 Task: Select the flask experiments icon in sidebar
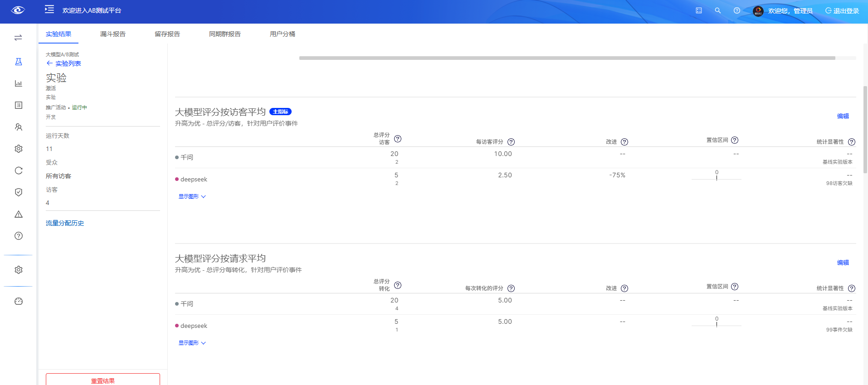19,62
